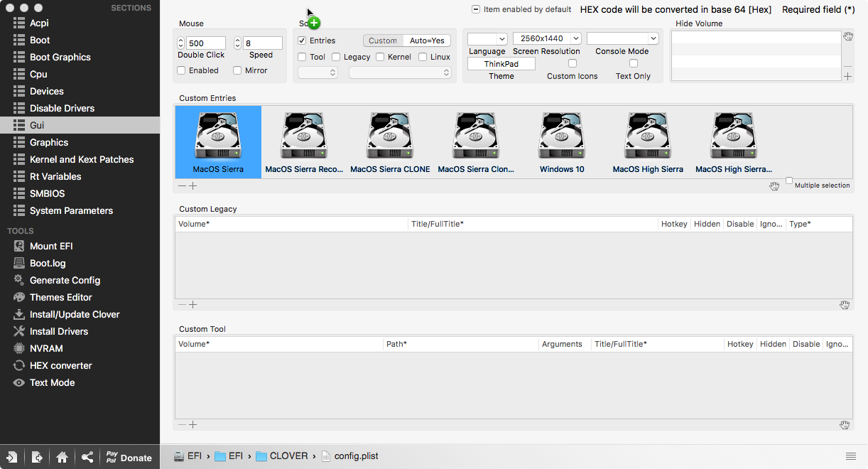
Task: Select the Custom scan segment
Action: [383, 41]
